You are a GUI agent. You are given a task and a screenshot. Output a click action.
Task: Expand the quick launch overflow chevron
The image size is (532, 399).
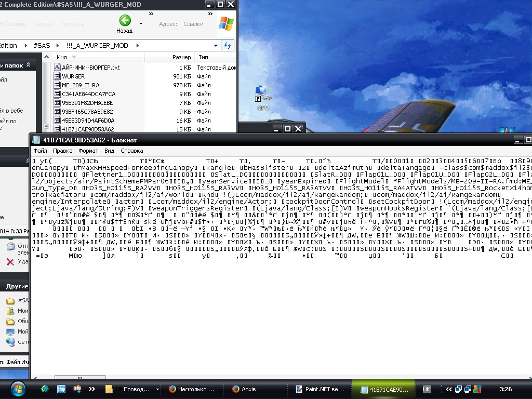coord(91,389)
